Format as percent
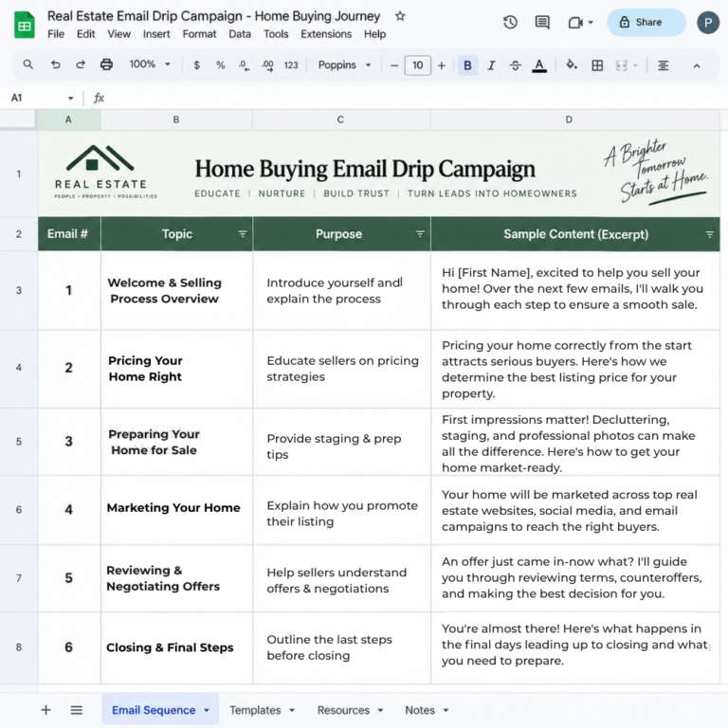 pos(221,65)
